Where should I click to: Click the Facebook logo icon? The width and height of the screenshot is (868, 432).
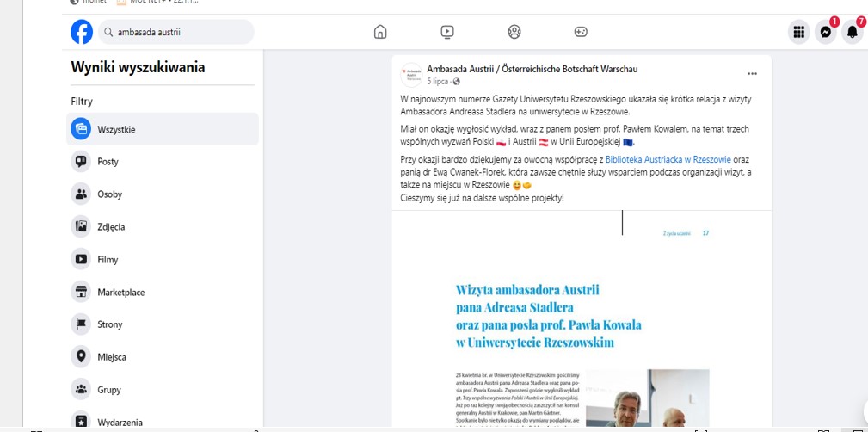coord(82,32)
